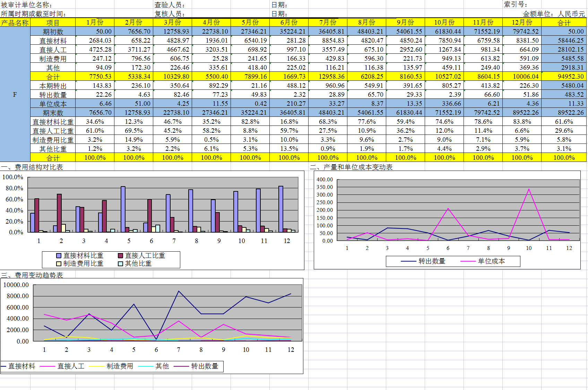
Task: Click the 单位成本 row label
Action: tap(53, 104)
